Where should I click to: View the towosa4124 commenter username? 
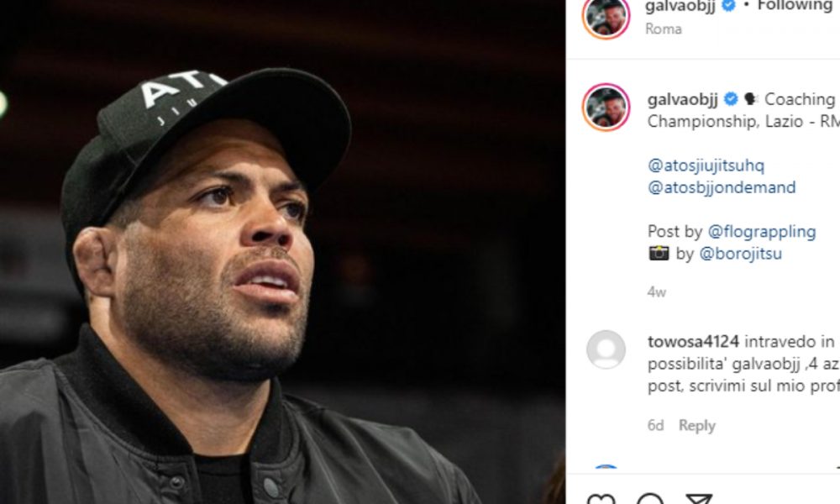(693, 341)
